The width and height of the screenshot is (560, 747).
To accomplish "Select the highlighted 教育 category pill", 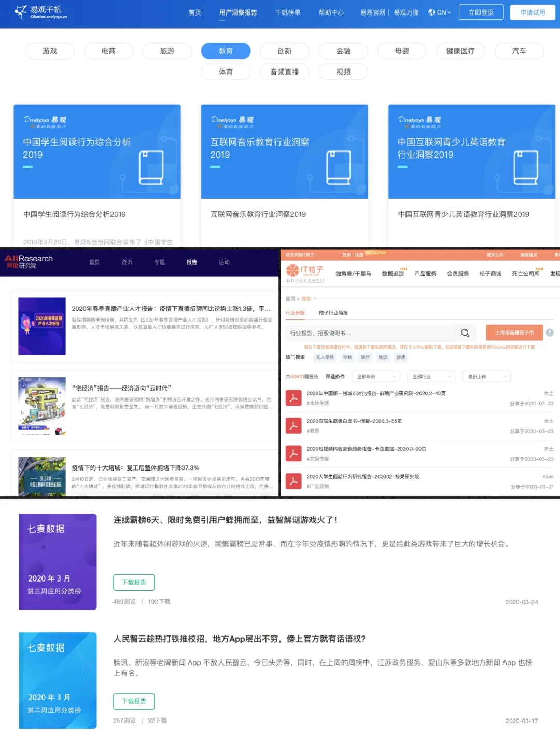I will pos(226,51).
